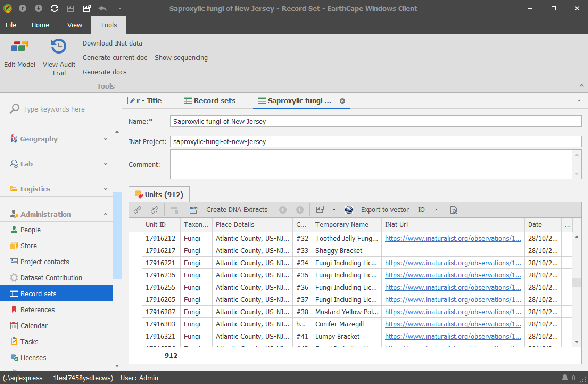Click the notification bell in status bar
The height and width of the screenshot is (384, 588).
point(565,378)
